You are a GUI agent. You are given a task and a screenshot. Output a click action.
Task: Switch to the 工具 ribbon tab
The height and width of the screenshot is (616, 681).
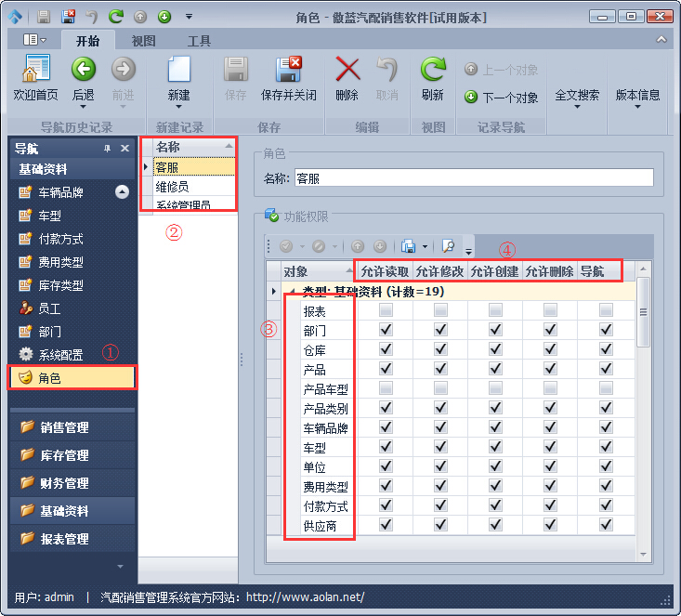[199, 41]
